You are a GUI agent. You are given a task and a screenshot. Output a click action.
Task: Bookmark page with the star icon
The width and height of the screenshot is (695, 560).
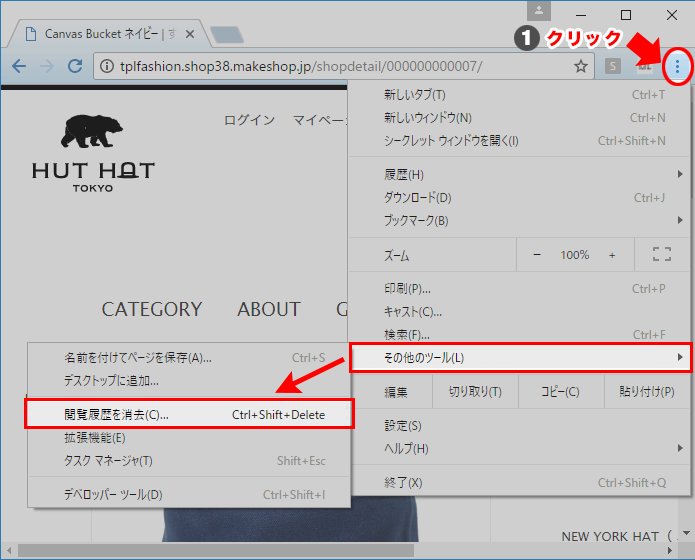click(x=581, y=67)
